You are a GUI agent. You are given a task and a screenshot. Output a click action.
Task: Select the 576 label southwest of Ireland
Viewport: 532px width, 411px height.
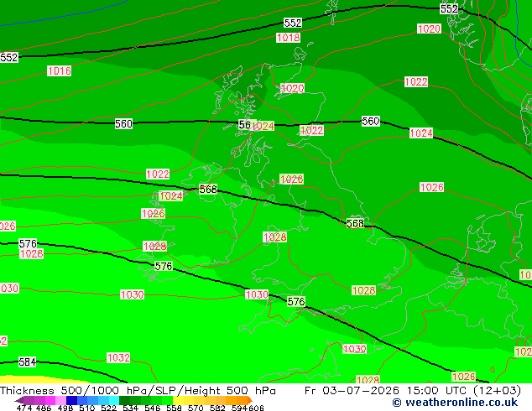[x=164, y=266]
